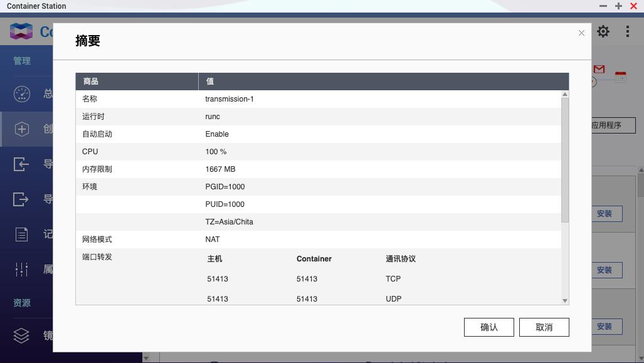Click the 端口转发 row label

pyautogui.click(x=97, y=257)
